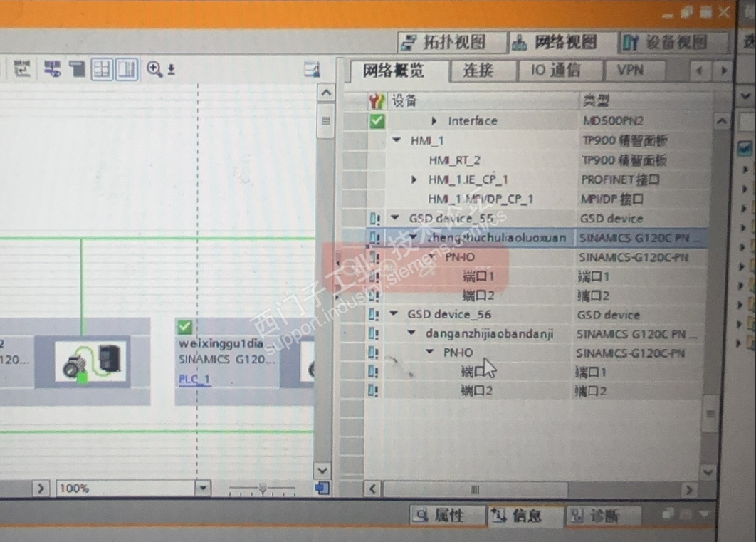The height and width of the screenshot is (542, 756).
Task: Click status icon on GSD device_56 row
Action: coord(374,314)
